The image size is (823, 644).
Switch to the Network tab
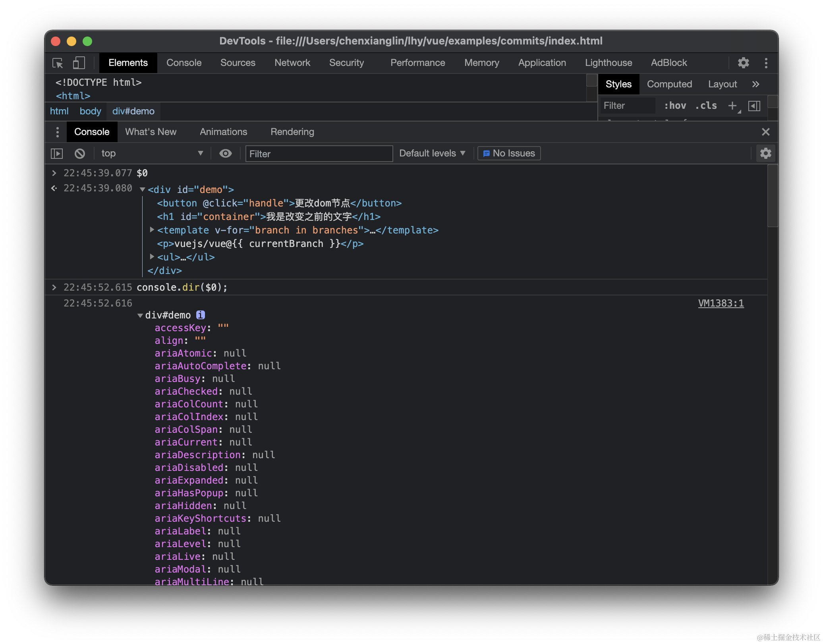[x=292, y=63]
